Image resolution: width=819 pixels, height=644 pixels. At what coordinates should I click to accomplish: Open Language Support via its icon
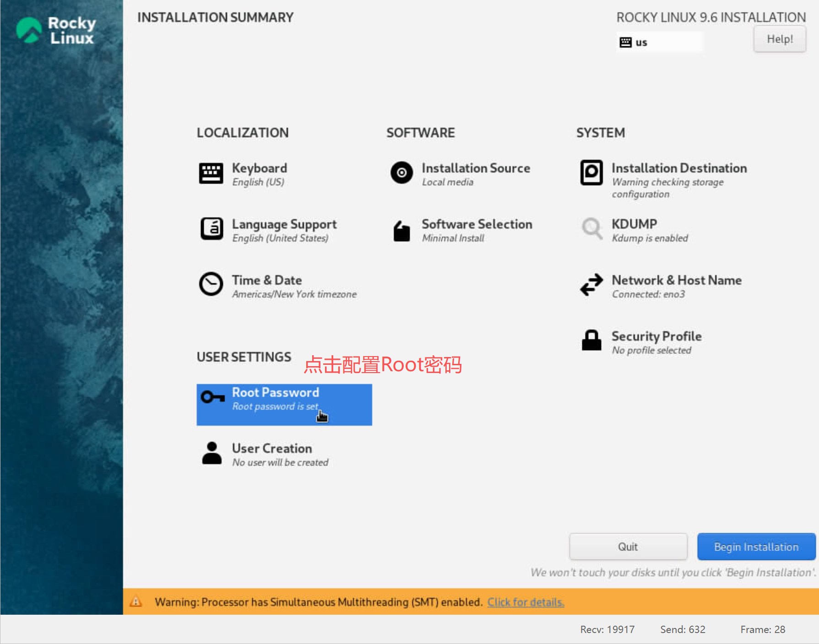pyautogui.click(x=212, y=229)
